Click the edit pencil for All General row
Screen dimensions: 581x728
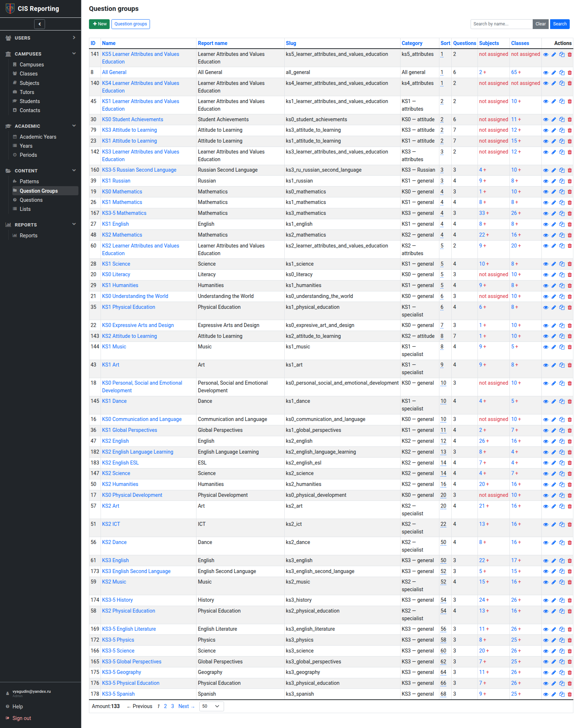554,73
